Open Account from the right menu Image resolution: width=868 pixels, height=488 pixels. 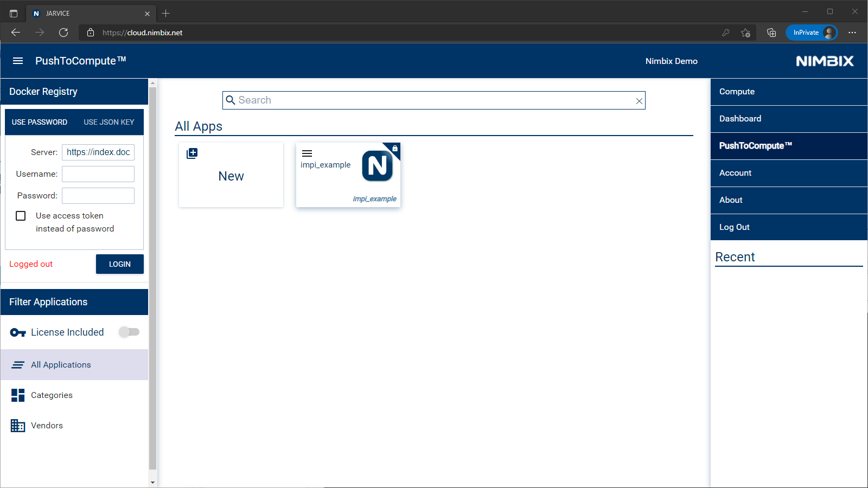(789, 173)
